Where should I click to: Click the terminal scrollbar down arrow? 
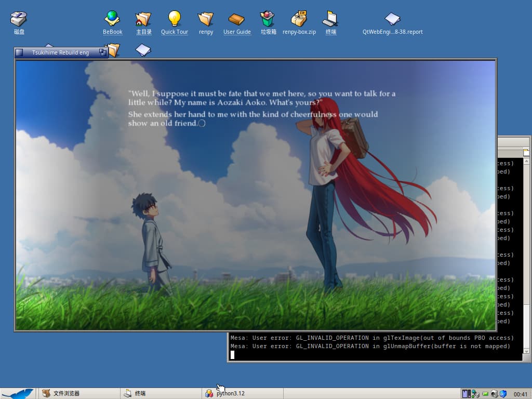click(526, 352)
